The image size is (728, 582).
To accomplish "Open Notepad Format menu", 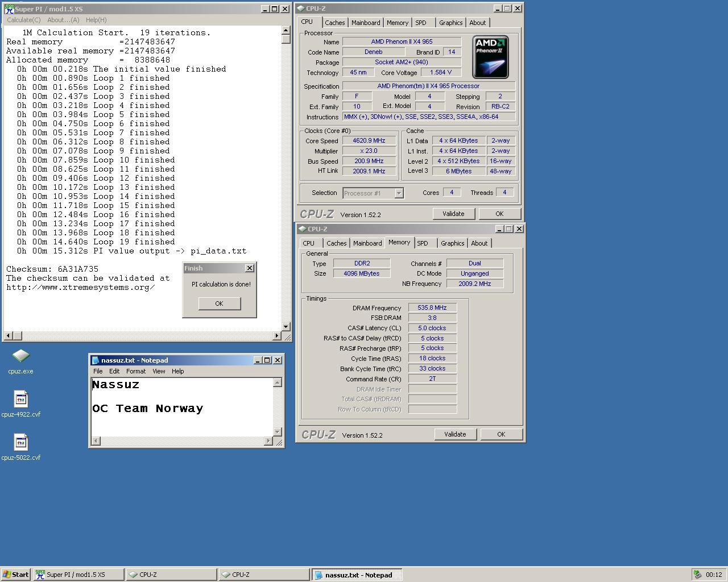I will pos(136,371).
